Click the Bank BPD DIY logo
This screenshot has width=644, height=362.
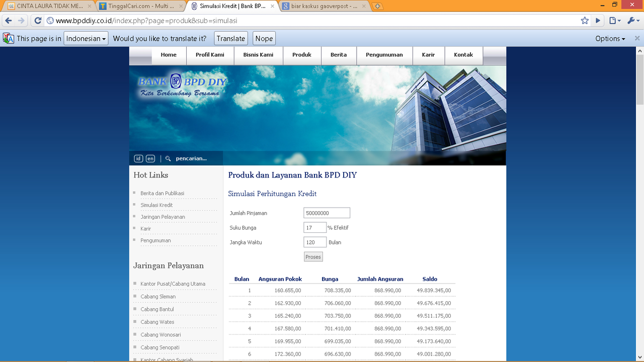pyautogui.click(x=182, y=86)
